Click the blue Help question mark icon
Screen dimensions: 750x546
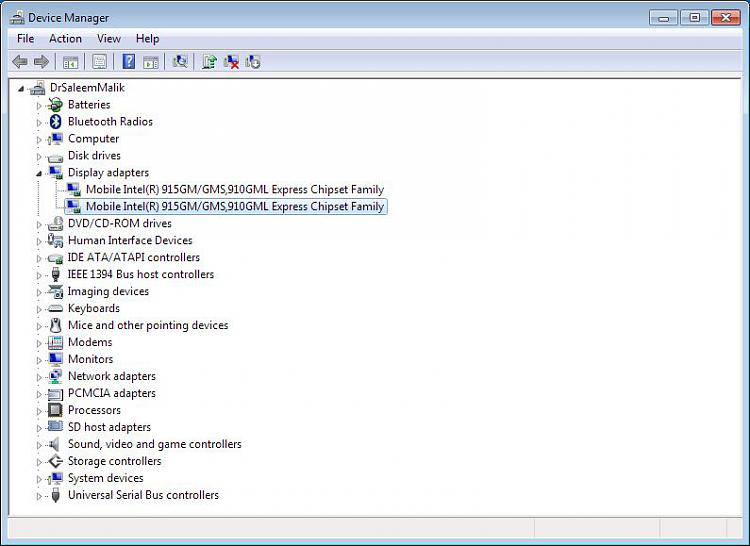coord(129,61)
